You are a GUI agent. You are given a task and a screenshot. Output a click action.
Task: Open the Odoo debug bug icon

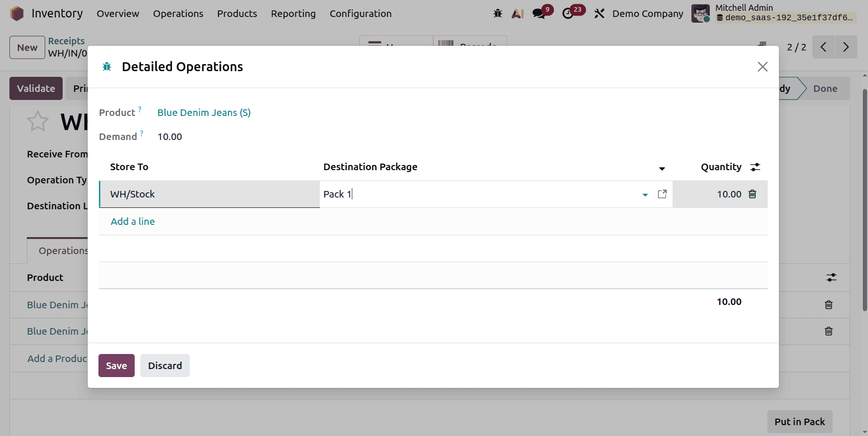point(497,13)
